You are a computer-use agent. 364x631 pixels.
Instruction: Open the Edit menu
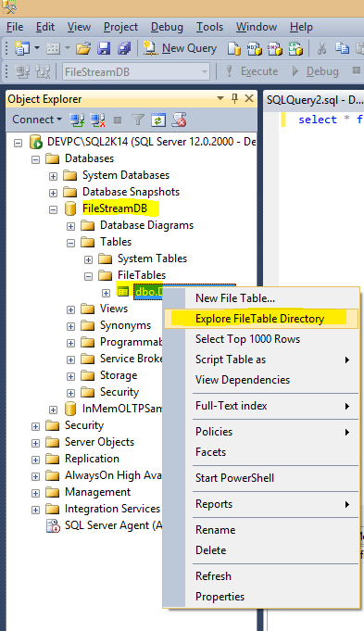(45, 28)
